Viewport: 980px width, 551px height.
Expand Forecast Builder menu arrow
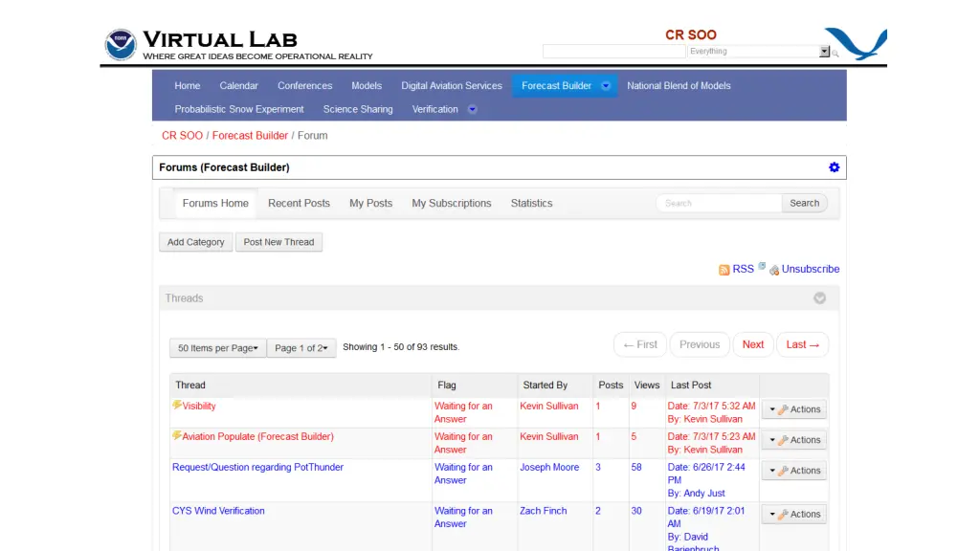[x=606, y=86]
